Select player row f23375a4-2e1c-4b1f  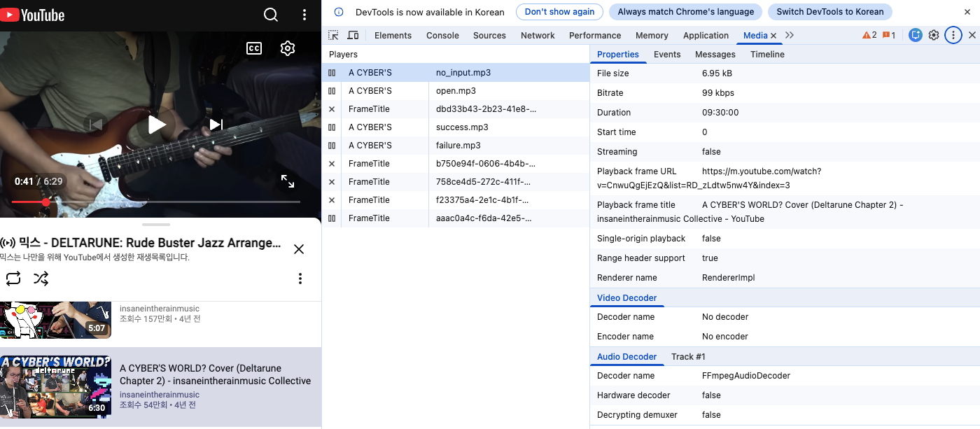coord(456,200)
